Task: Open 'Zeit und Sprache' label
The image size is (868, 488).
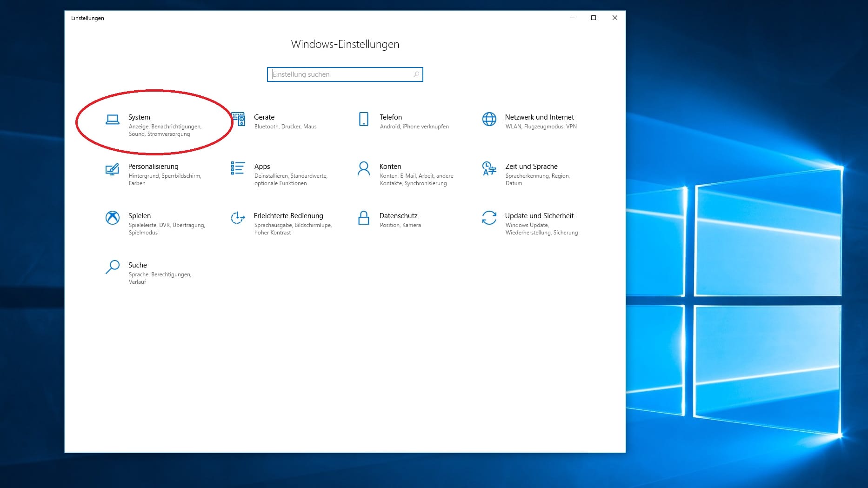Action: click(x=531, y=167)
